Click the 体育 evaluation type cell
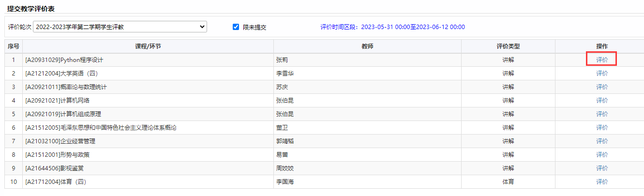The height and width of the screenshot is (196, 644). [x=508, y=182]
